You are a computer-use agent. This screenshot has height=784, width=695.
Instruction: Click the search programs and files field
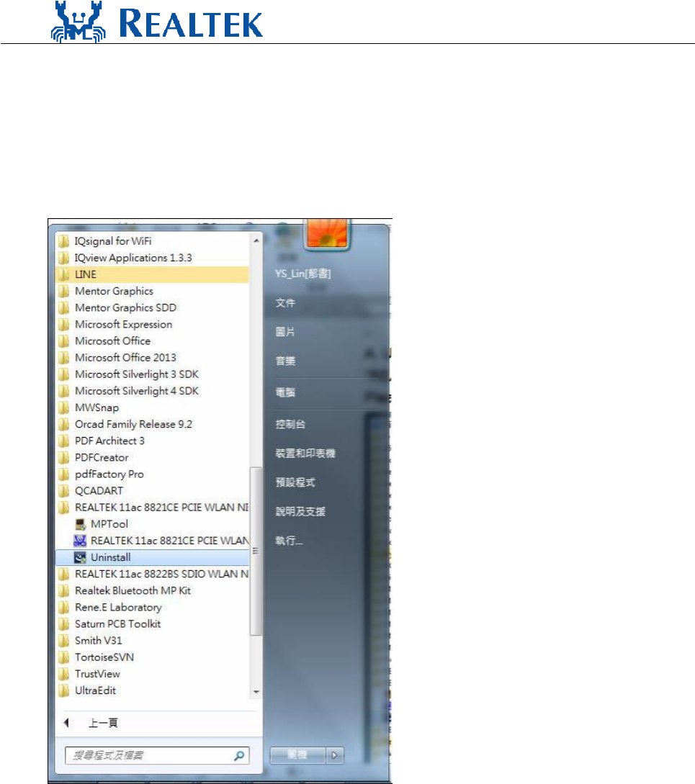point(156,755)
